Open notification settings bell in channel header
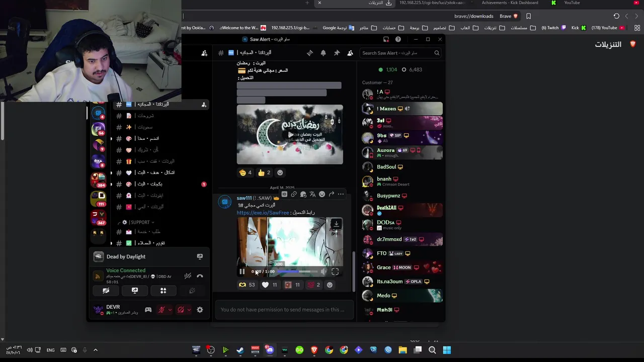 [x=324, y=53]
